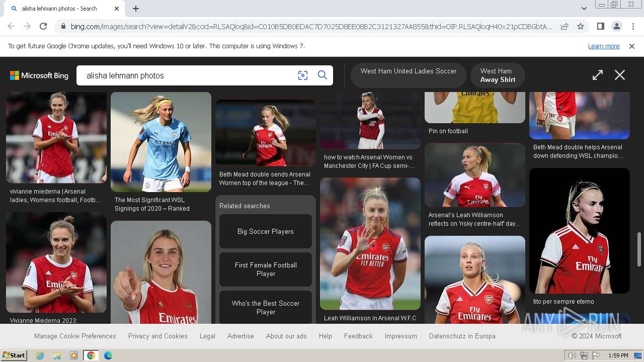
Task: Reload the page in Chrome
Action: (43, 26)
